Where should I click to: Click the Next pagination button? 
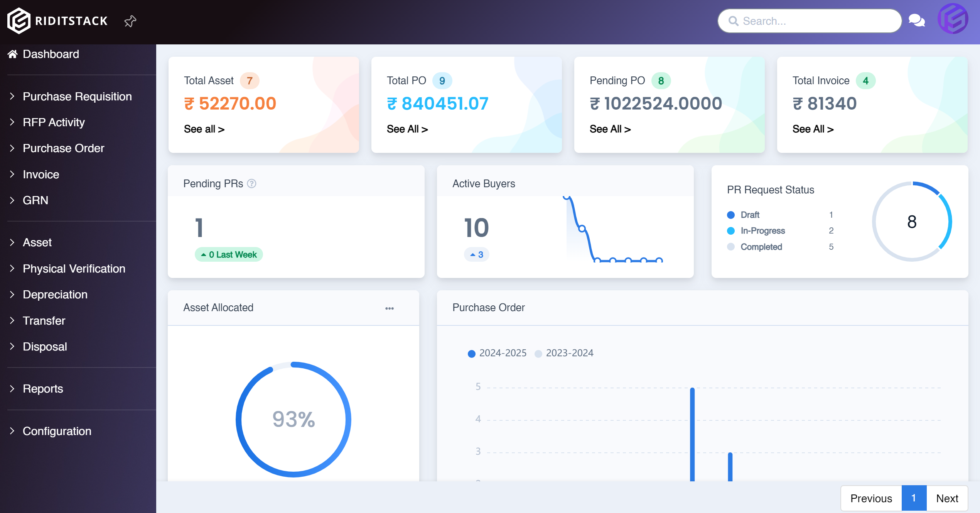click(x=947, y=498)
